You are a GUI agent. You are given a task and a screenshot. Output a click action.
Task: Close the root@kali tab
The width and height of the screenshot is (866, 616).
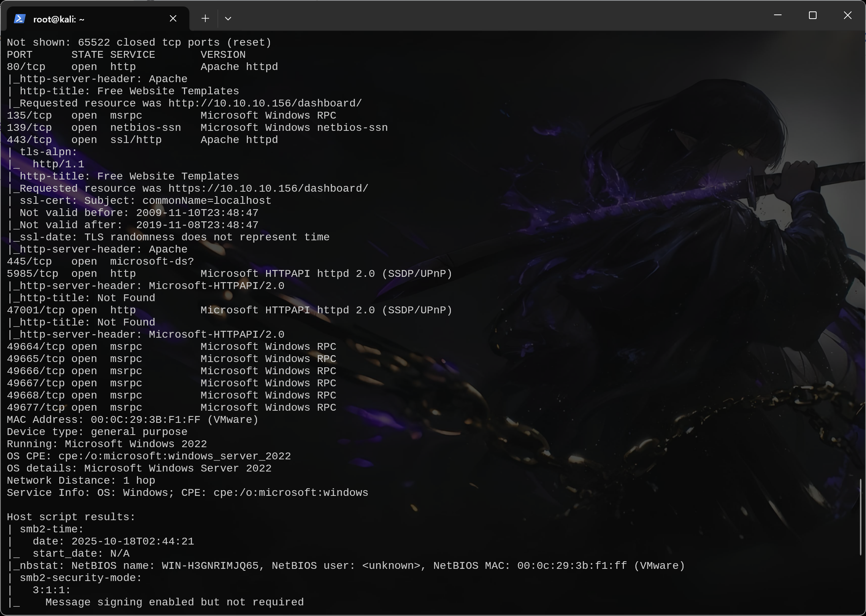click(x=173, y=18)
